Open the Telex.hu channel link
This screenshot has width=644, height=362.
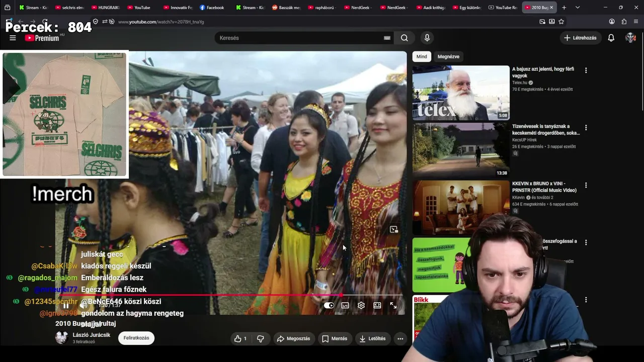click(x=520, y=82)
